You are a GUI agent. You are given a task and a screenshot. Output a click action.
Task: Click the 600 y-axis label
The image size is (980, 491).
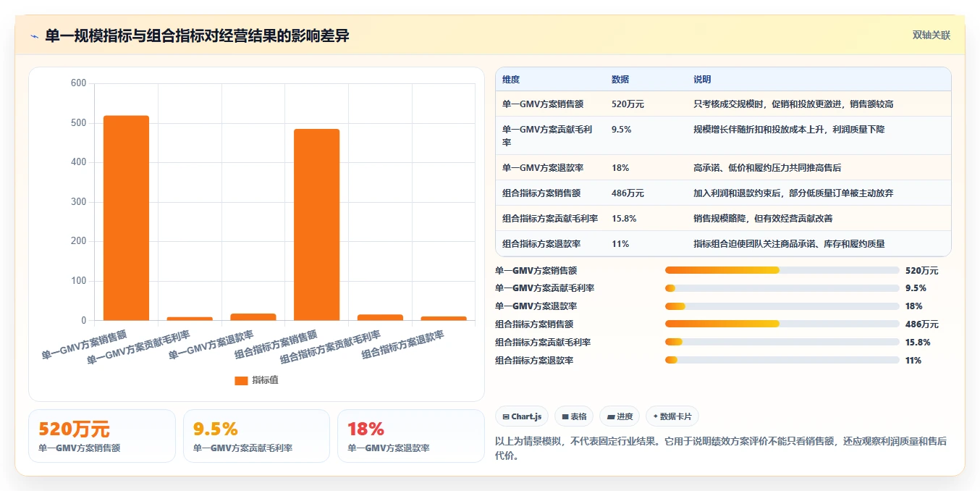tap(78, 83)
